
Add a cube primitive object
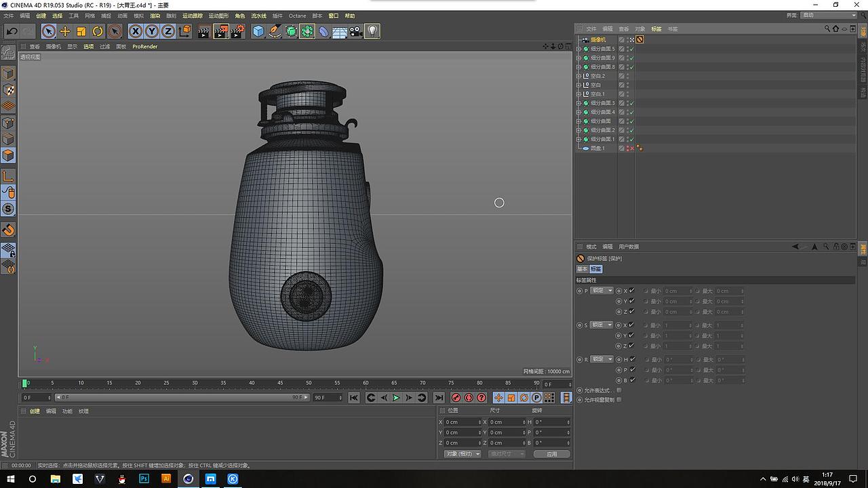(x=258, y=31)
